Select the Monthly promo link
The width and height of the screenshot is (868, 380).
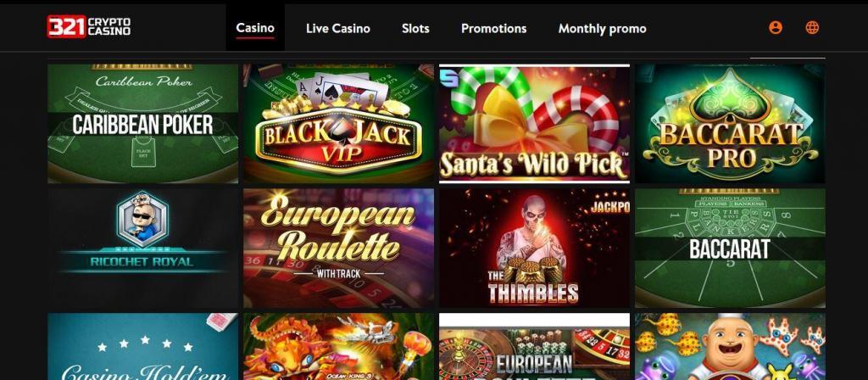(603, 28)
